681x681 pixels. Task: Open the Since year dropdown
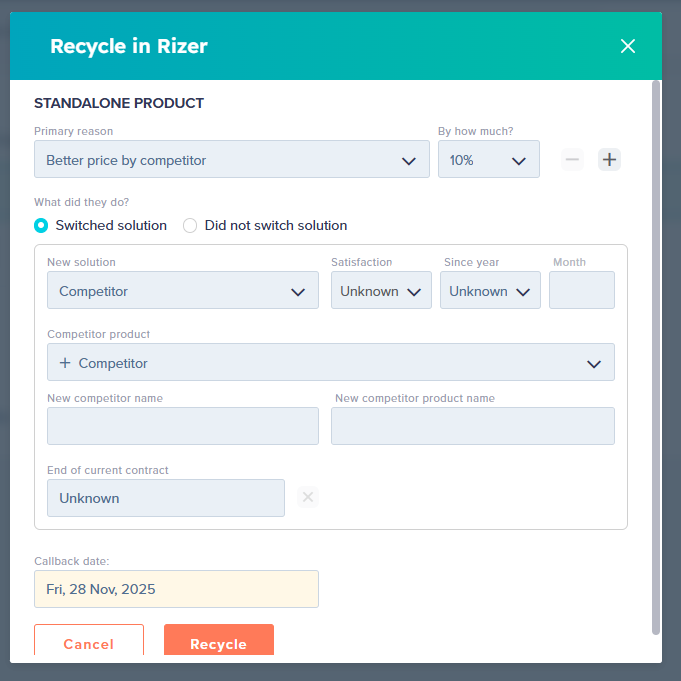pyautogui.click(x=490, y=290)
